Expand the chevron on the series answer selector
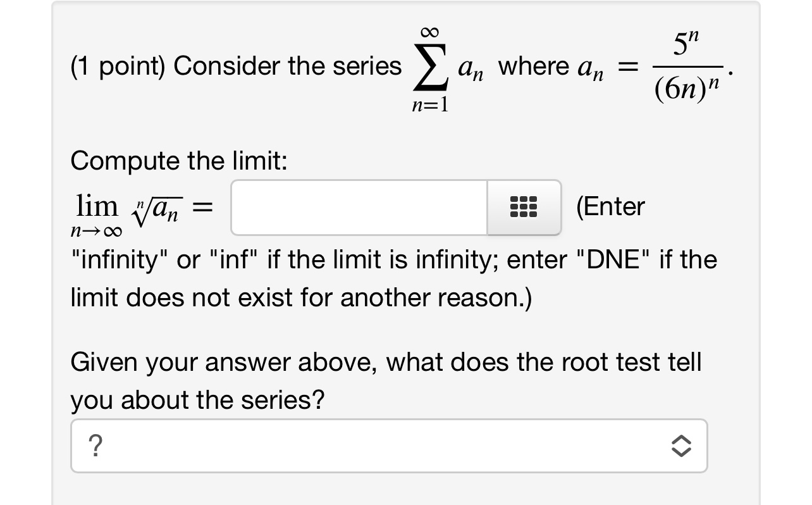The image size is (812, 505). (682, 446)
